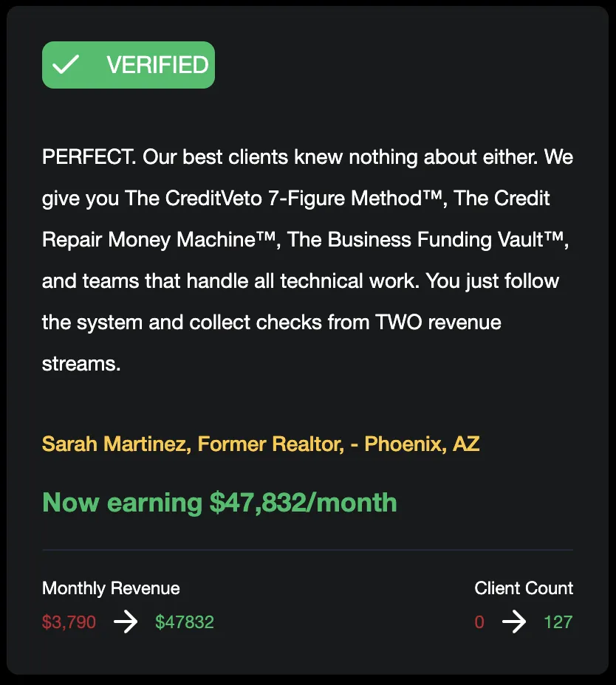Image resolution: width=616 pixels, height=685 pixels.
Task: Click the green 127 client count value
Action: 558,622
